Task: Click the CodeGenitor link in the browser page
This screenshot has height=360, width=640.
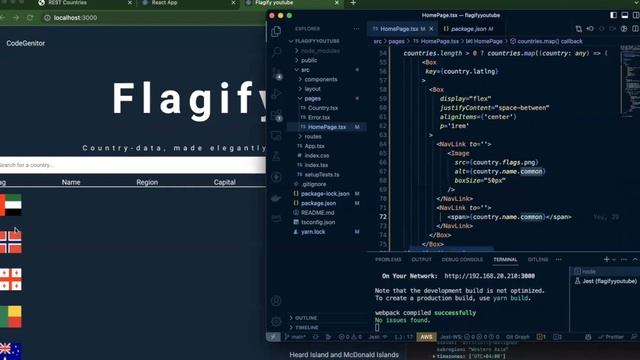Action: coord(25,43)
